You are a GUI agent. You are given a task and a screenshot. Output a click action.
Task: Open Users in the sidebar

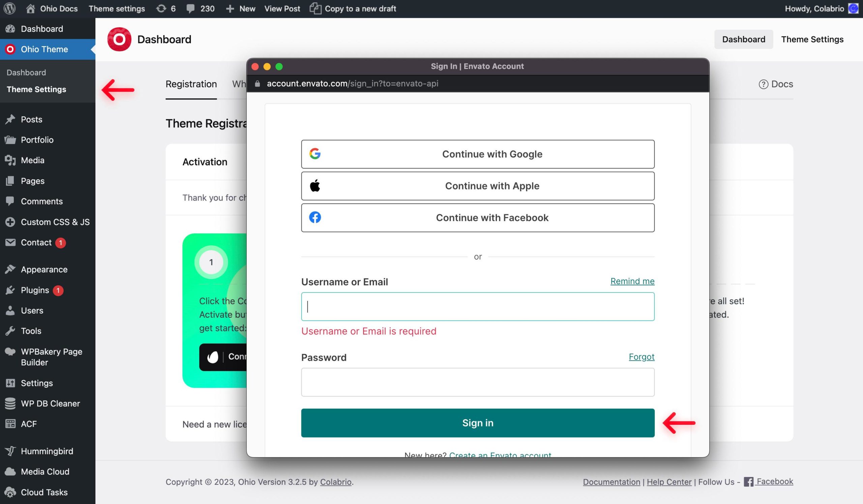coord(48,310)
